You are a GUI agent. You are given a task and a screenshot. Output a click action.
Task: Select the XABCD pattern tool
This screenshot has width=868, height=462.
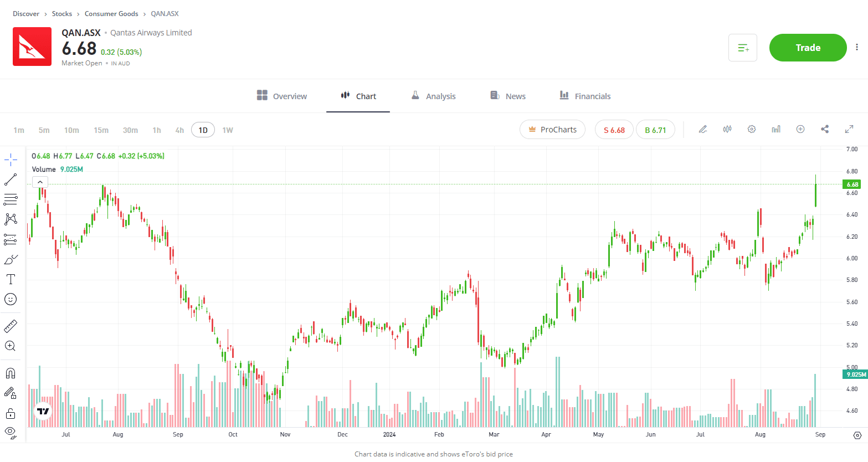pos(11,219)
